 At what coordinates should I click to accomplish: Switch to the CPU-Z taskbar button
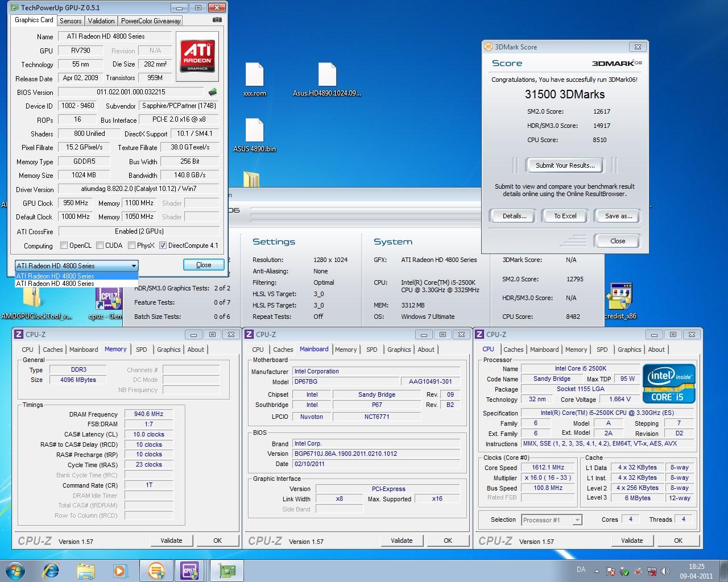190,571
